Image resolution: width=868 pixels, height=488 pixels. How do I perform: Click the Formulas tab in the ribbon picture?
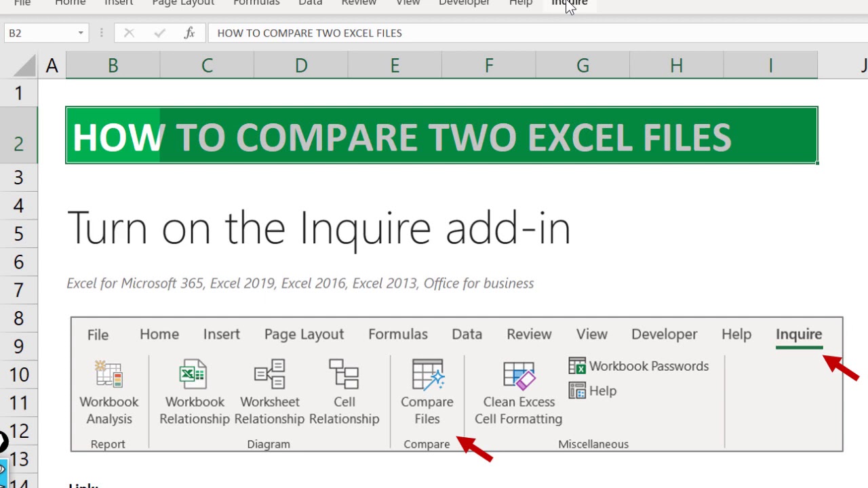click(398, 334)
